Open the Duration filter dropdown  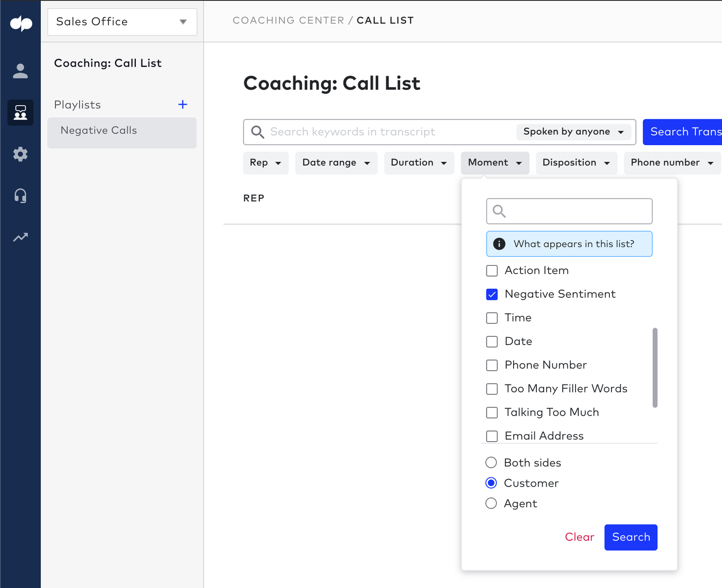coord(419,163)
